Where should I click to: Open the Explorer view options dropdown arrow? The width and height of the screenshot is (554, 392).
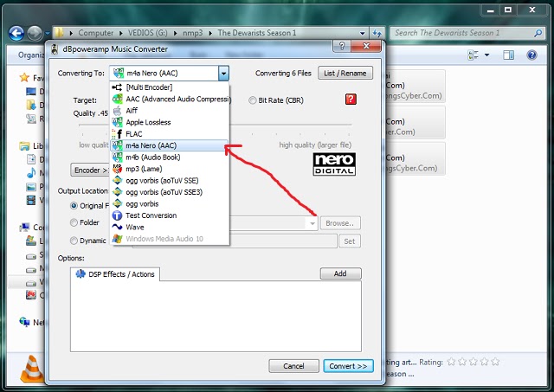pyautogui.click(x=486, y=55)
